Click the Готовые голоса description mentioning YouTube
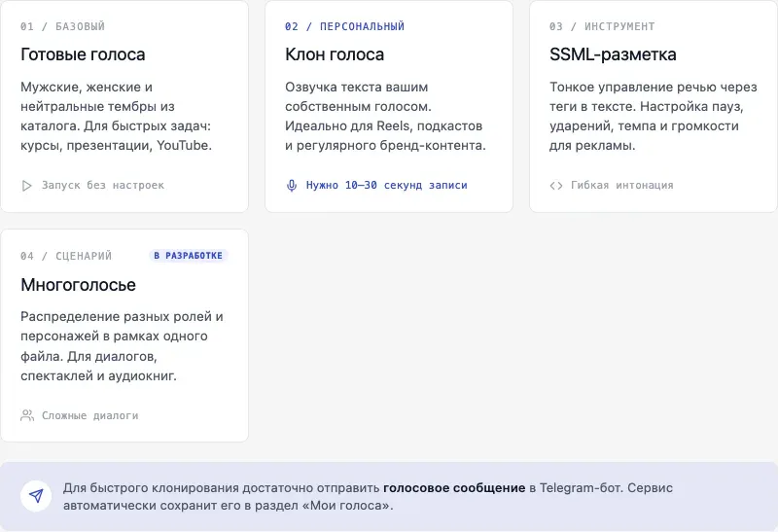The height and width of the screenshot is (532, 778). 117,116
